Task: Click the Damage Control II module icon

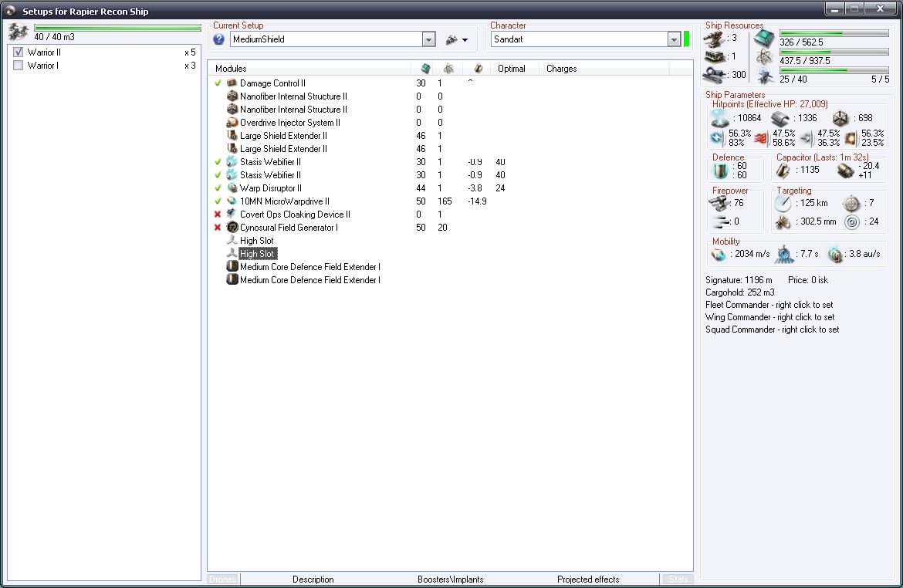Action: coord(232,83)
